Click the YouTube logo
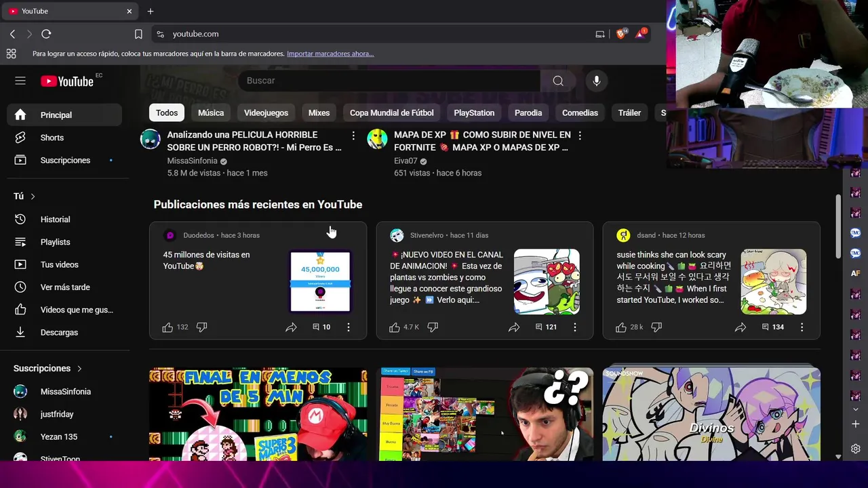Viewport: 868px width, 488px height. [x=67, y=81]
